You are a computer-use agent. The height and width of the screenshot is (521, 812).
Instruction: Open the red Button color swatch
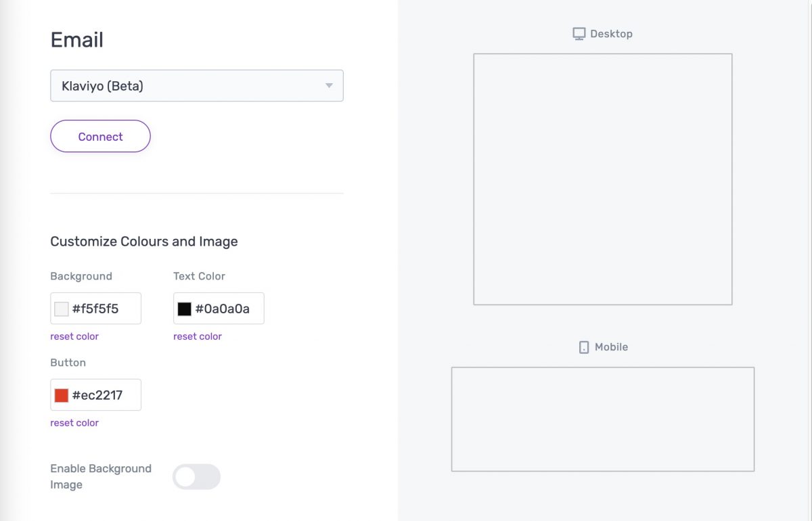coord(62,396)
